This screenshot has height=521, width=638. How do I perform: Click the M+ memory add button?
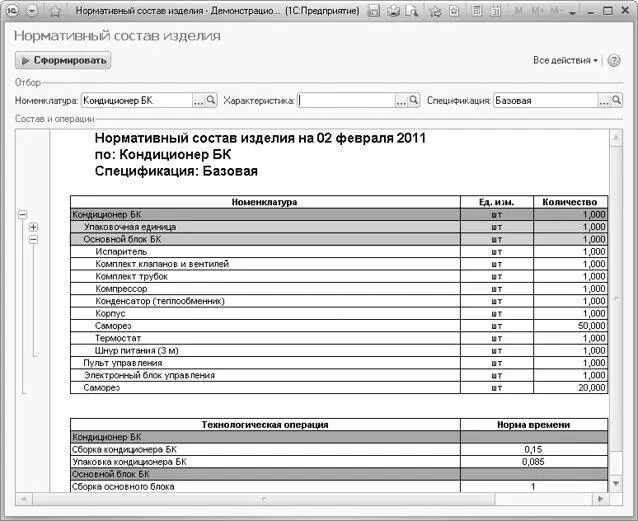click(537, 11)
